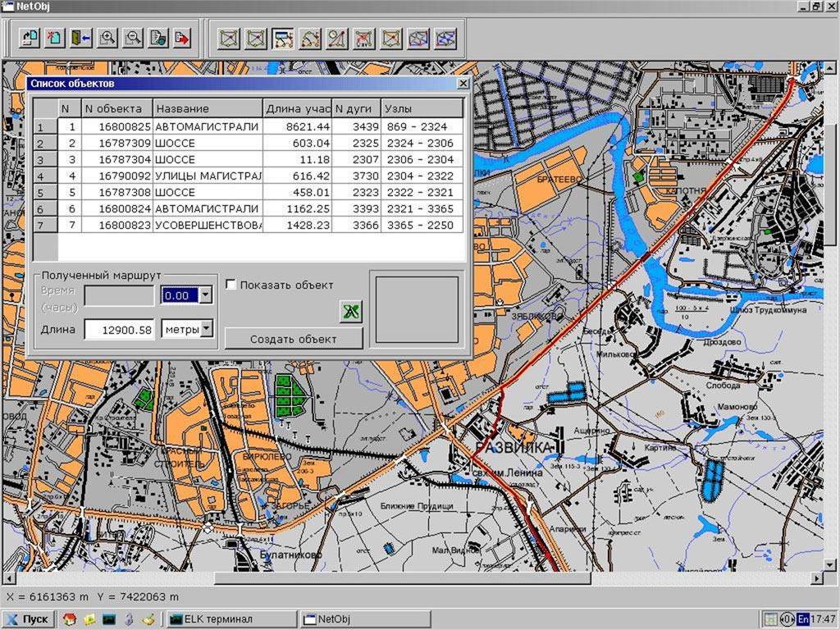Click the terminal monitor quick-launch icon
Screen dimensions: 840x630
pos(109,619)
